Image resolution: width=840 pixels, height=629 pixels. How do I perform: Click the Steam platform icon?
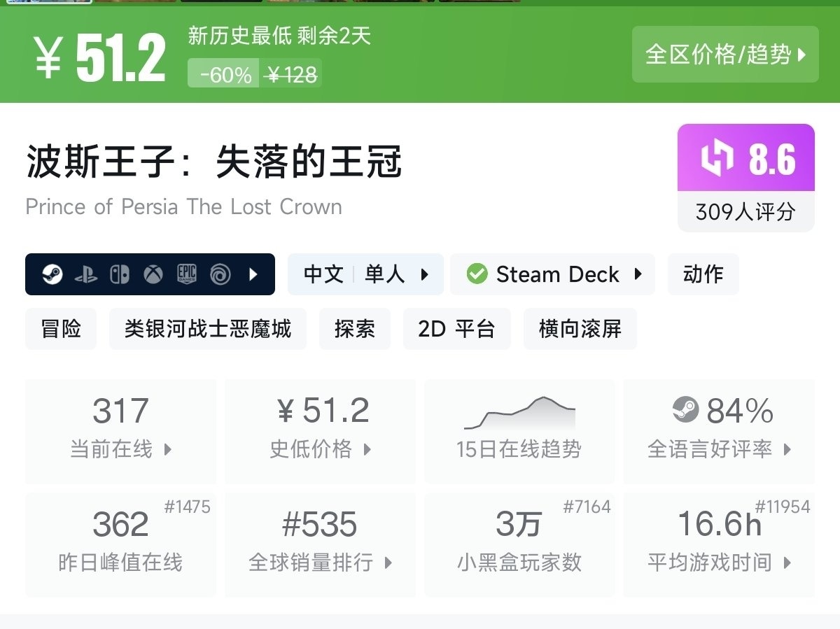pyautogui.click(x=52, y=274)
